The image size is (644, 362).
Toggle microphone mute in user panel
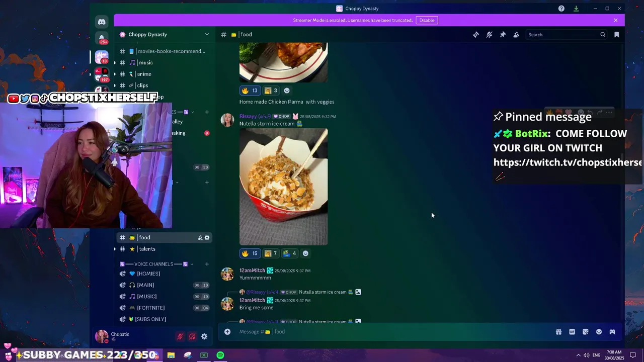(x=180, y=337)
